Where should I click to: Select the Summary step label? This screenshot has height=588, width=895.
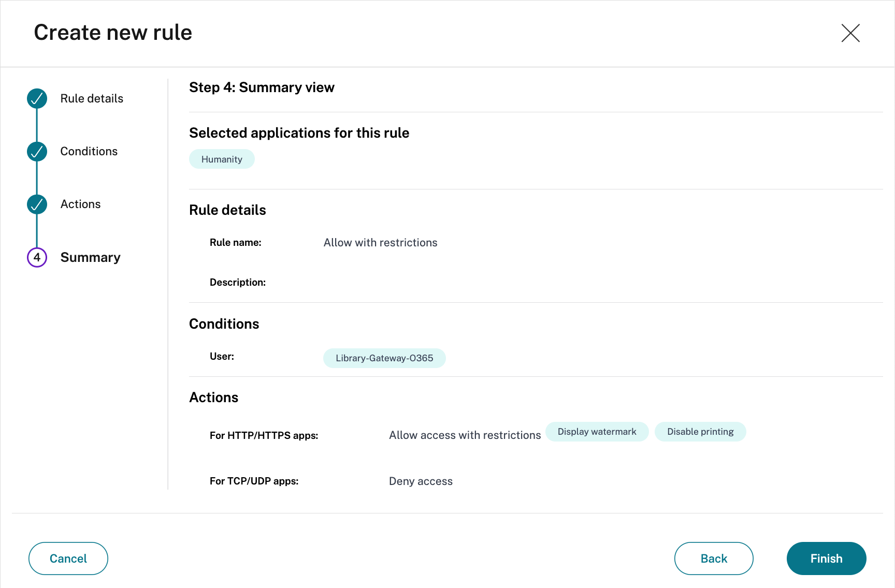click(90, 257)
